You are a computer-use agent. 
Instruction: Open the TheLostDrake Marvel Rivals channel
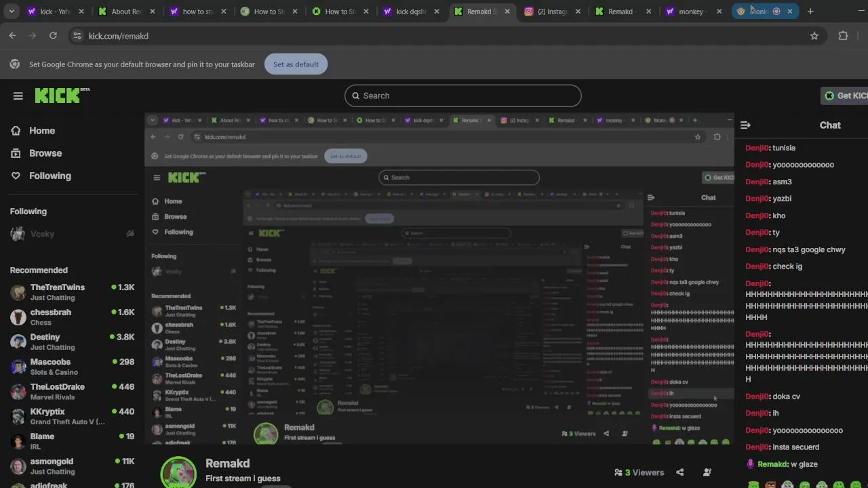(x=71, y=392)
